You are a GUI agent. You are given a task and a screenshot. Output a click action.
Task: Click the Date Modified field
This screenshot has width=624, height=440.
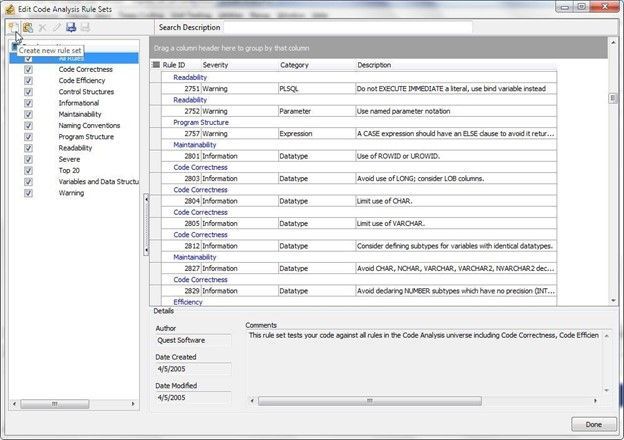[x=193, y=397]
